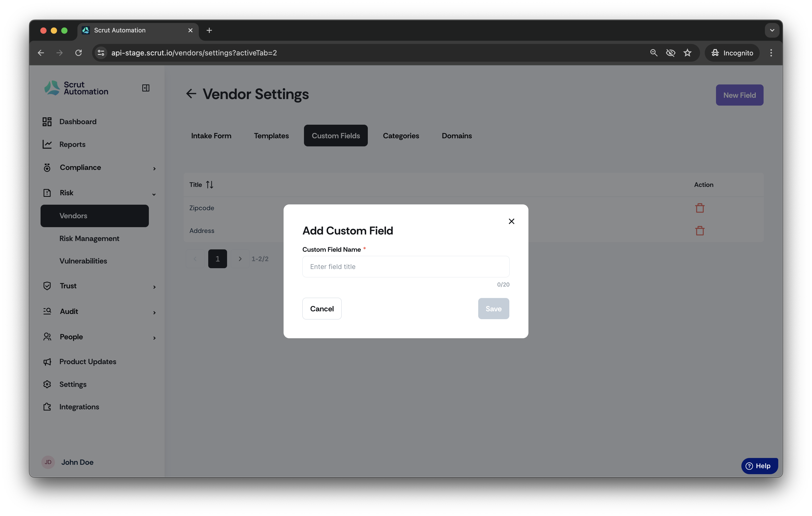Screen dimensions: 812x516
Task: Cancel adding the custom field
Action: [322, 309]
